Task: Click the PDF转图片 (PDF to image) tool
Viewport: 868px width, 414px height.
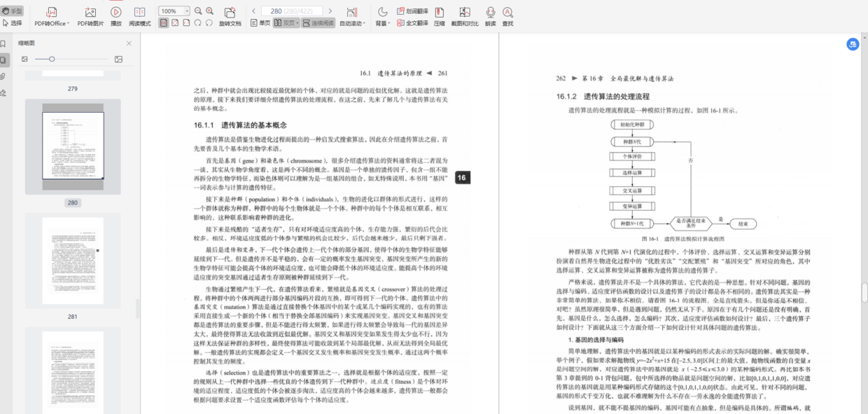Action: click(x=90, y=17)
